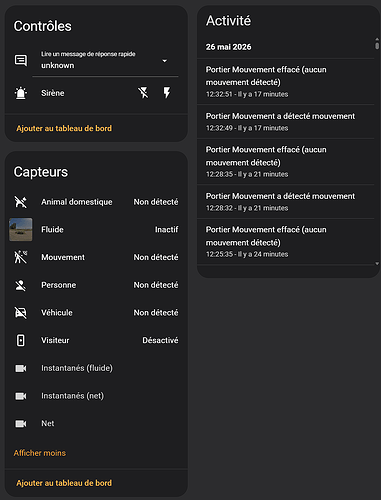Open the 12:32:49 Portier Mouvement activity entry
Viewport: 381px width, 500px height.
pos(286,122)
